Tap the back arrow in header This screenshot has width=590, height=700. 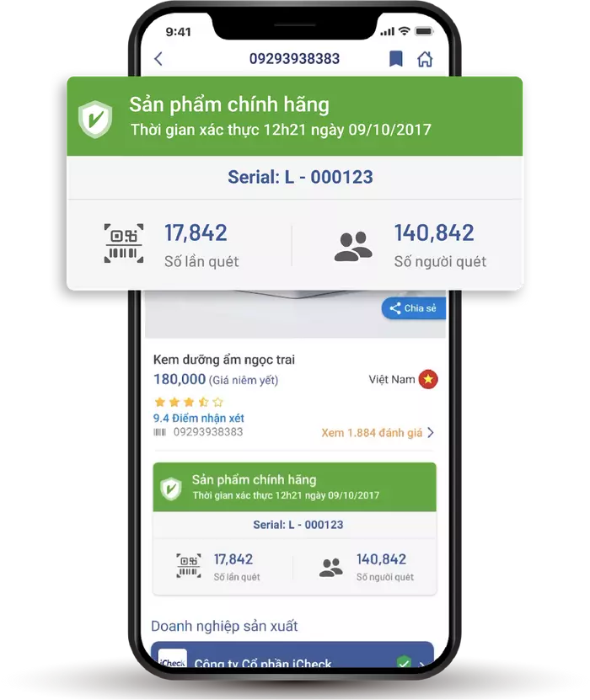(158, 58)
